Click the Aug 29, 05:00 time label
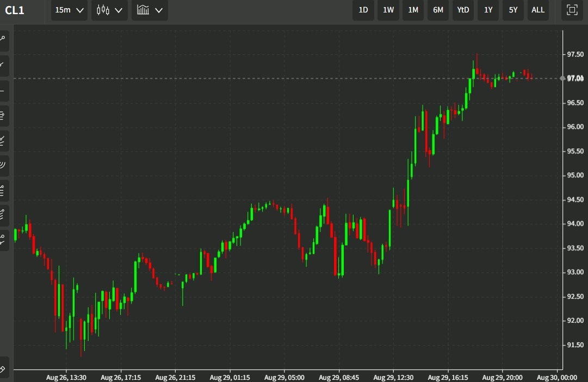Viewport: 588px width, 382px height. tap(284, 378)
